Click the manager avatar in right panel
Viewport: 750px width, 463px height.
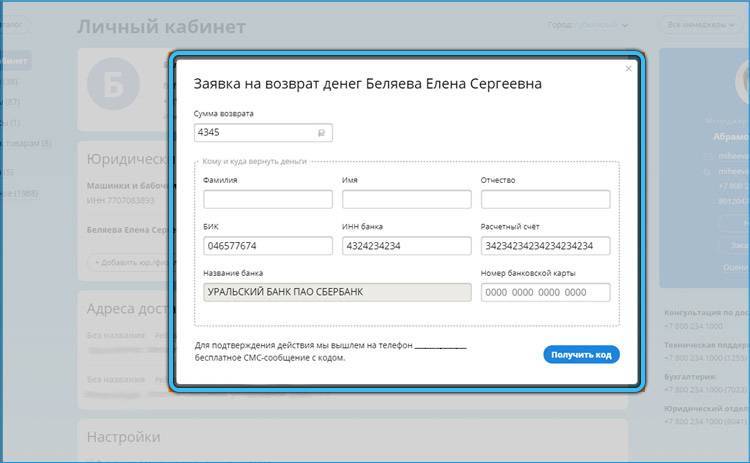point(743,81)
